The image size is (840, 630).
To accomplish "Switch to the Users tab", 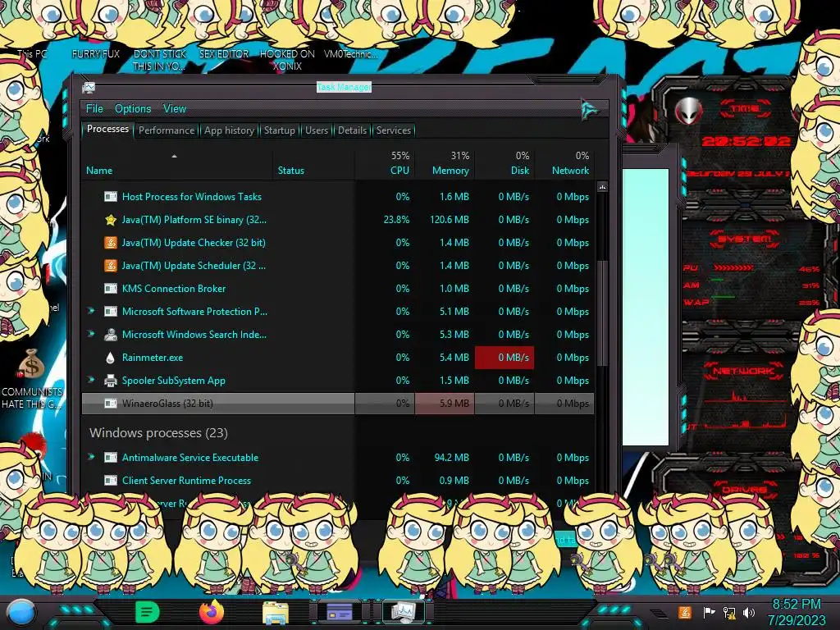I will coord(316,130).
